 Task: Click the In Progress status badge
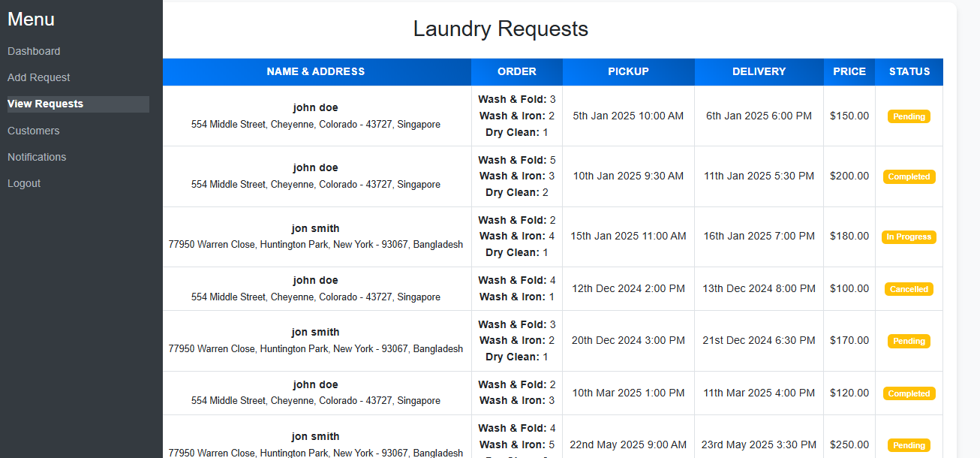pyautogui.click(x=909, y=237)
